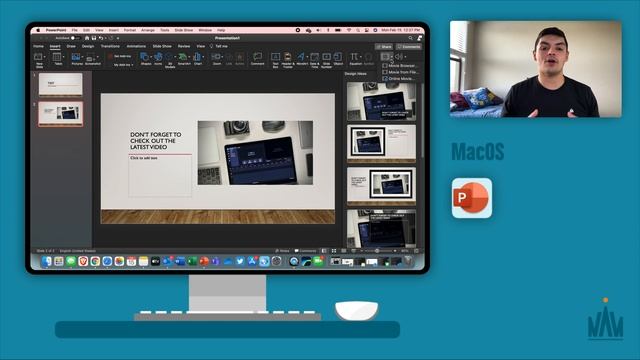Open Header & Footer icon
Screen dimensions: 640x360
coord(288,57)
